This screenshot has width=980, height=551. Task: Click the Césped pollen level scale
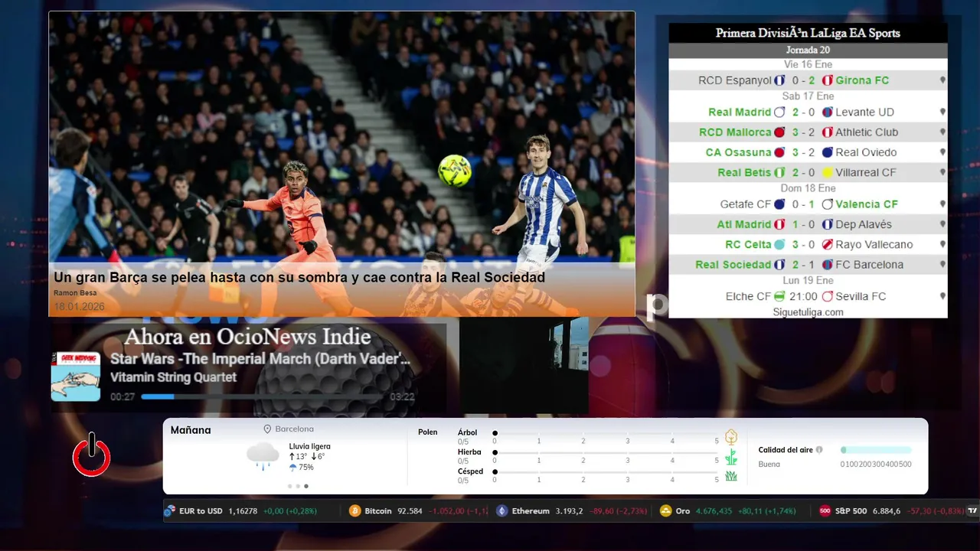(606, 472)
